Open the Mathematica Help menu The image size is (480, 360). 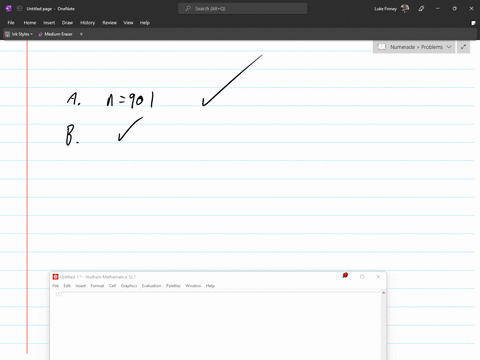[210, 286]
